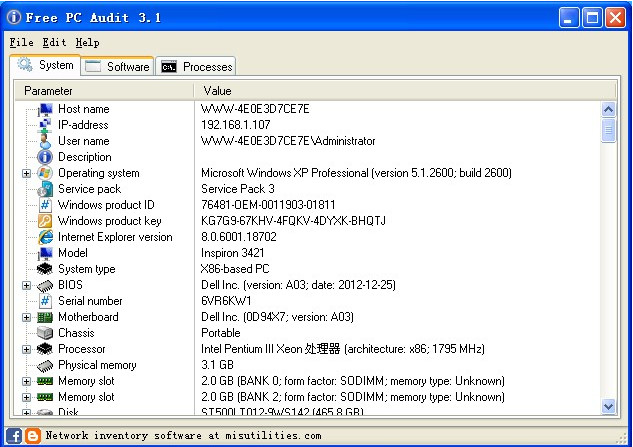Click the User name person icon

click(45, 141)
